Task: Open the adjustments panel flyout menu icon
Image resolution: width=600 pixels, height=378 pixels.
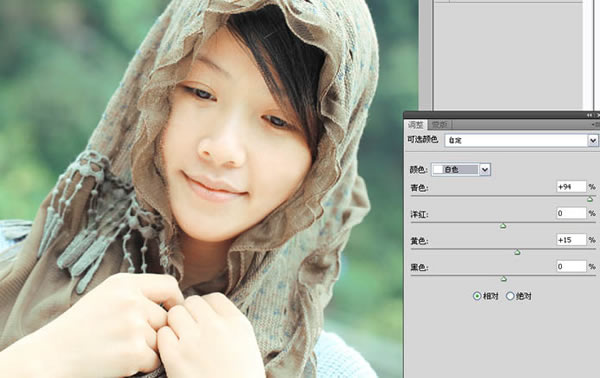Action: 596,125
